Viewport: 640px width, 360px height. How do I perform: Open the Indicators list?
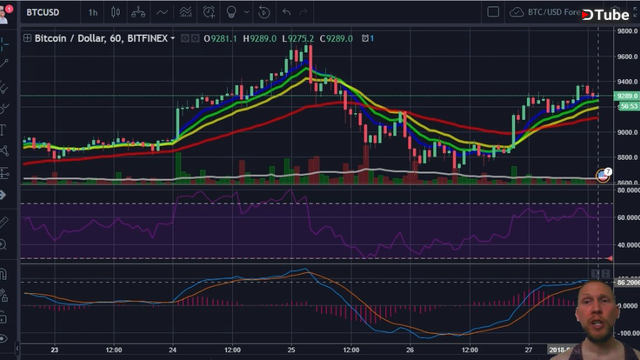(162, 12)
